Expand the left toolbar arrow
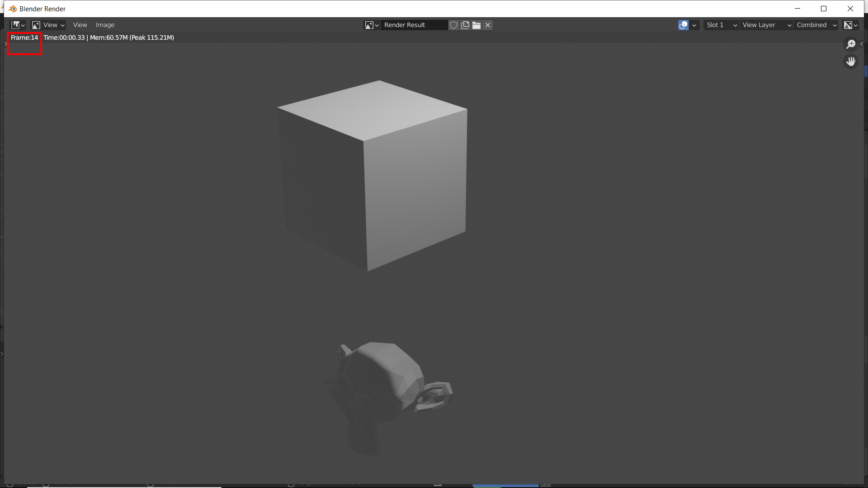Viewport: 868px width, 488px height. click(5, 44)
